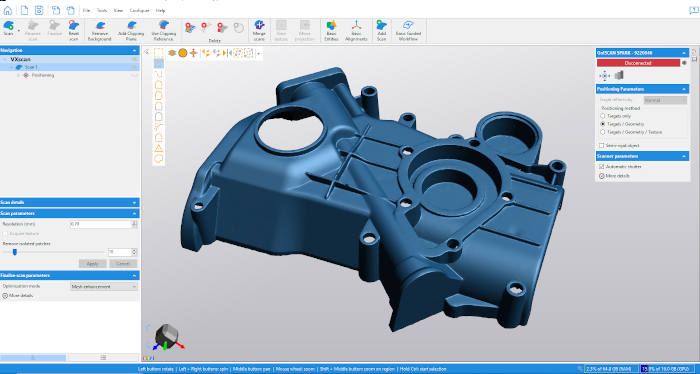The height and width of the screenshot is (374, 700).
Task: Select the Targets only positioning method
Action: tap(602, 116)
